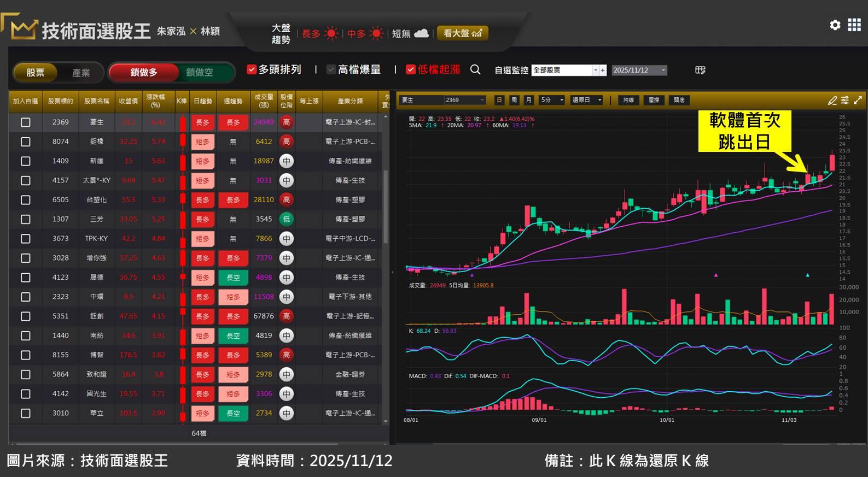Select the 鎖做空 short mode
The image size is (868, 477).
[x=200, y=72]
